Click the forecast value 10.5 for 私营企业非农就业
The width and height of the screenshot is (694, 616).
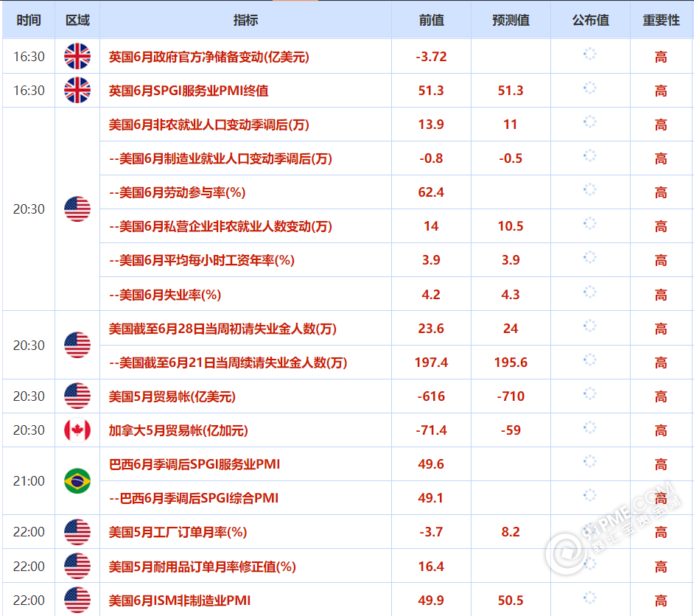[511, 226]
